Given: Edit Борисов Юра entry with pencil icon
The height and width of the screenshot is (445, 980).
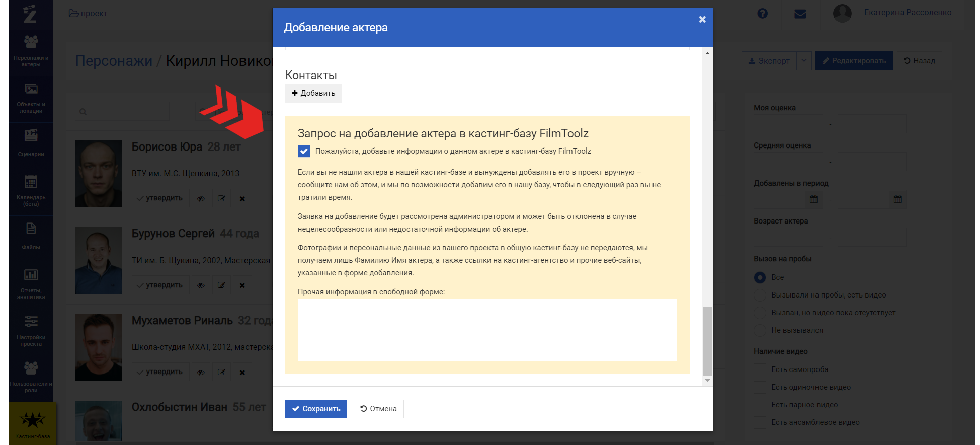Looking at the screenshot, I should [221, 198].
